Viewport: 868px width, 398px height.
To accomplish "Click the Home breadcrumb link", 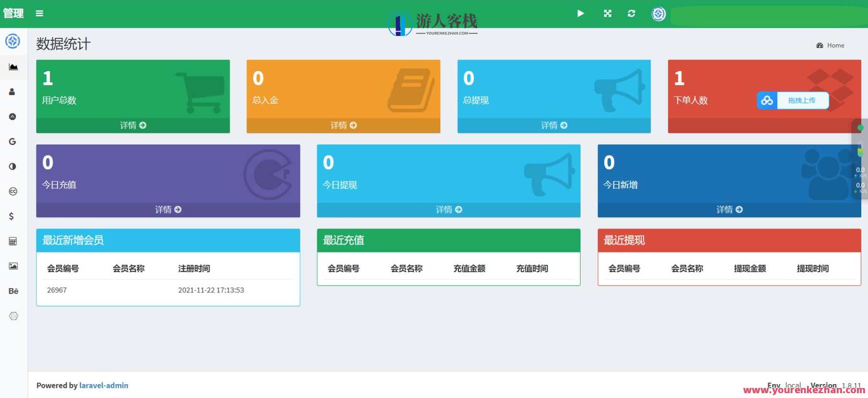I will coord(835,45).
